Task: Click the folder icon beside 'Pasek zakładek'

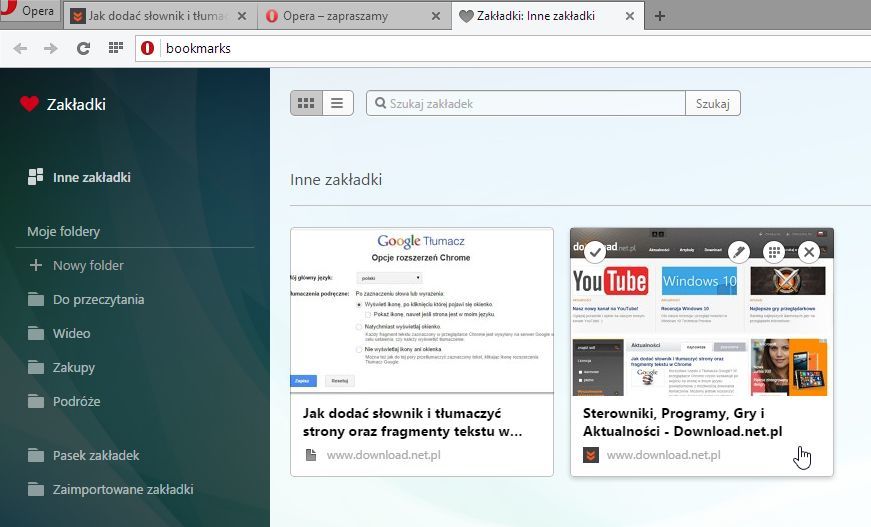Action: click(36, 456)
